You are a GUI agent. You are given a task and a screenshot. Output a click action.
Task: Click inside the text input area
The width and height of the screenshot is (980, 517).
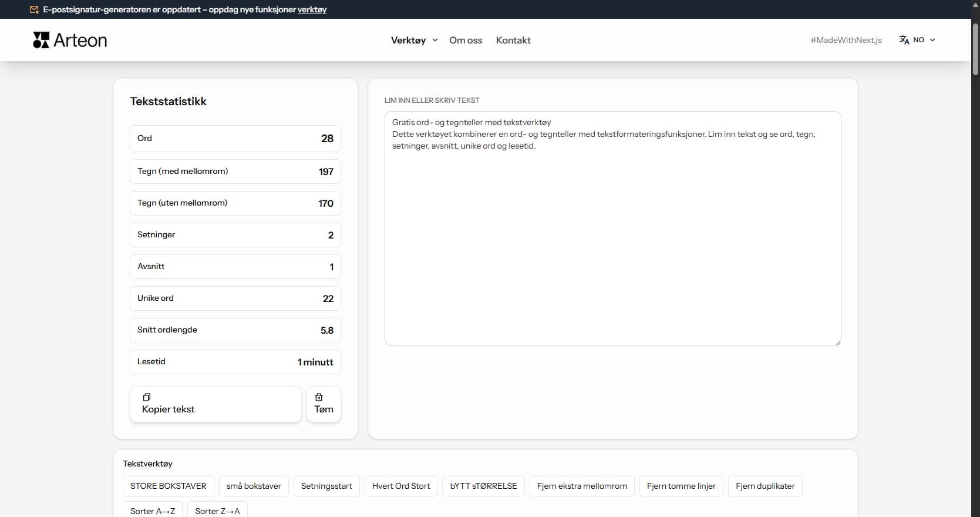(x=612, y=235)
